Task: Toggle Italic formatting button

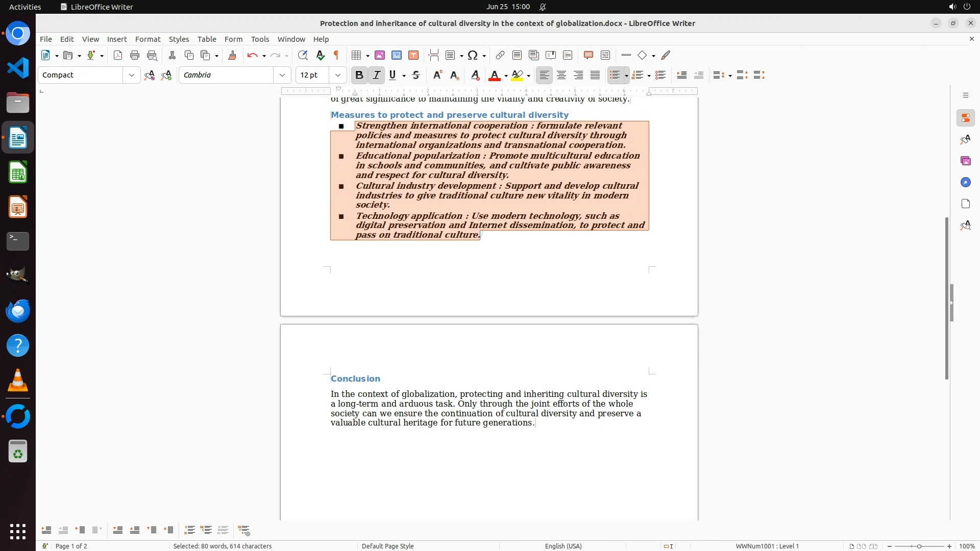Action: coord(376,75)
